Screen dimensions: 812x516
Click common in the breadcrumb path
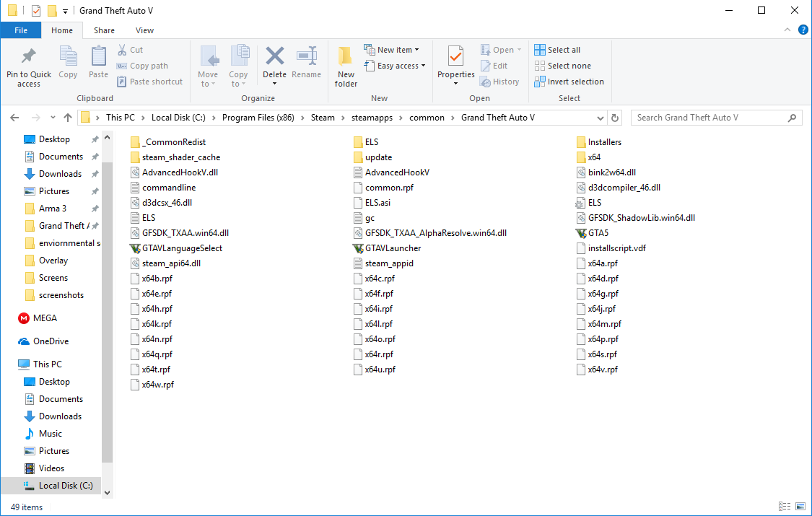[x=427, y=118]
